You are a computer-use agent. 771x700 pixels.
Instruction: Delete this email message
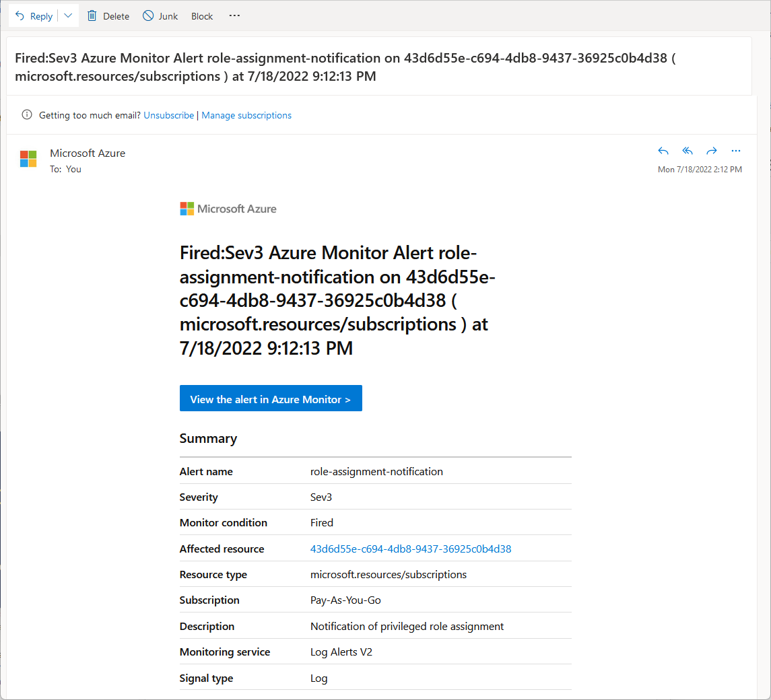108,16
